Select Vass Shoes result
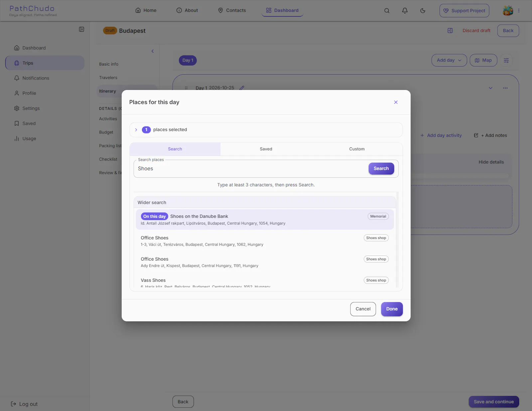The width and height of the screenshot is (532, 411). click(265, 282)
